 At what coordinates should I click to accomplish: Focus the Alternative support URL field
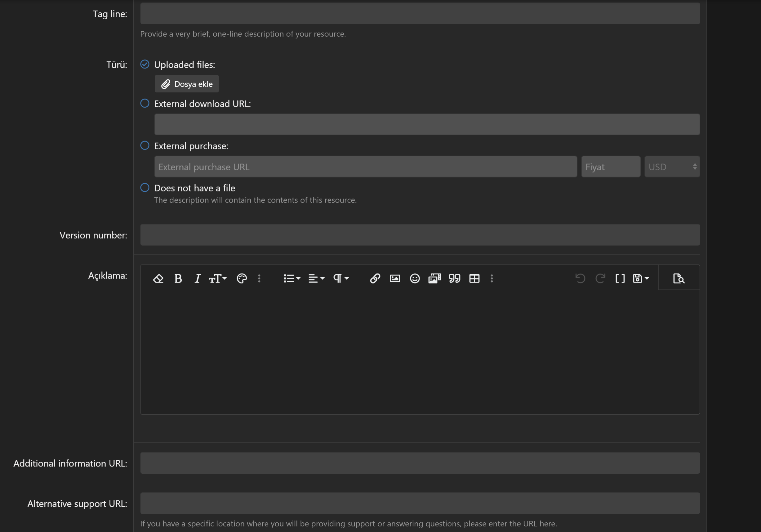click(420, 503)
